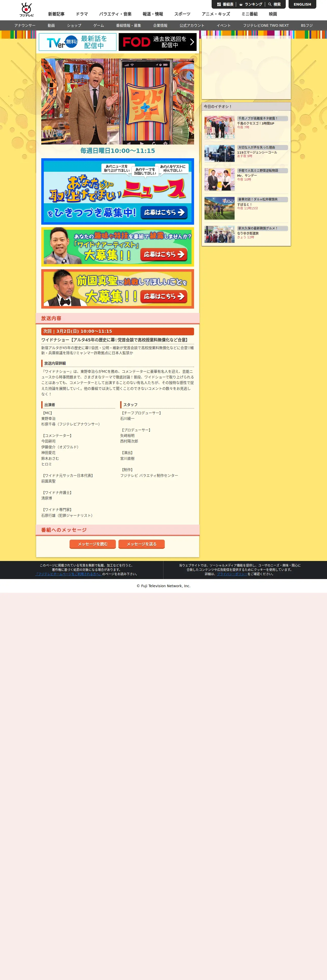Click 動画 in the sub-navigation bar
This screenshot has height=980, width=327.
click(x=51, y=25)
